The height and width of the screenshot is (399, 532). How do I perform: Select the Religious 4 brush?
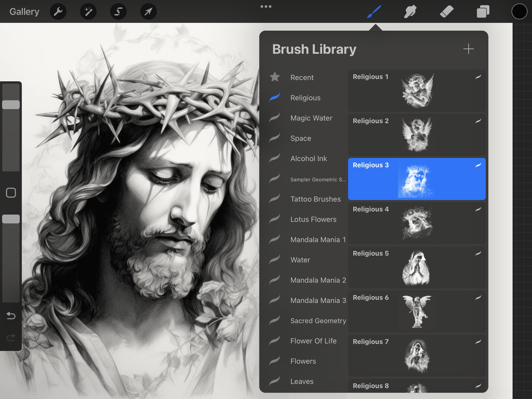tap(417, 223)
